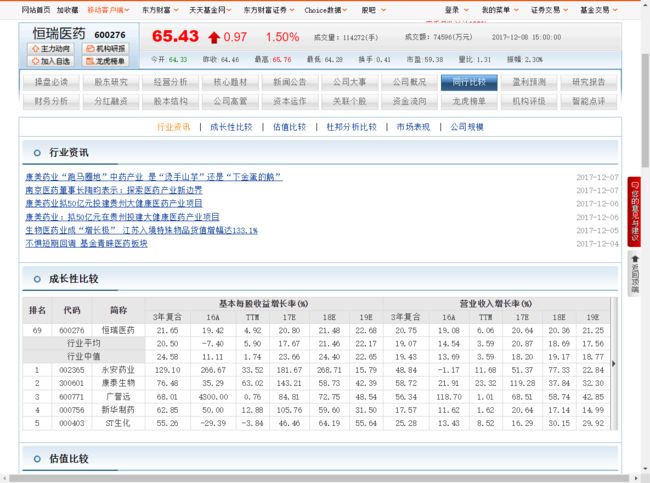The image size is (650, 483).
Task: Open 龙虎榜单 button under stock name
Action: pos(105,61)
